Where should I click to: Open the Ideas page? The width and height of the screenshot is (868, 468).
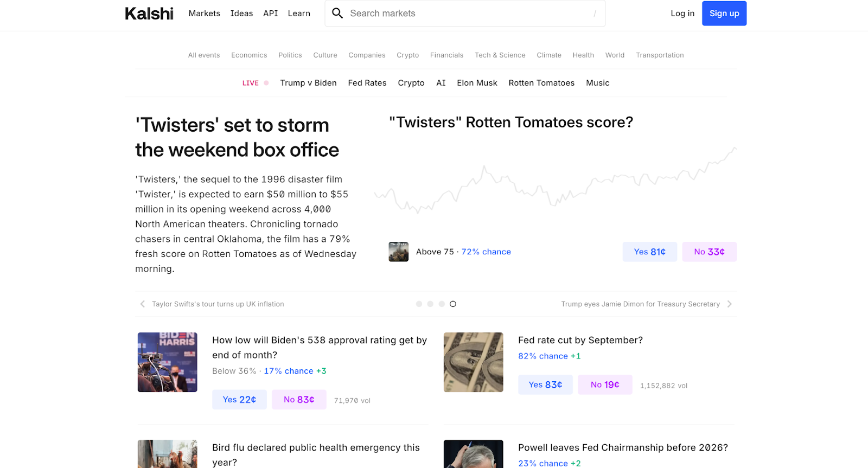coord(241,13)
